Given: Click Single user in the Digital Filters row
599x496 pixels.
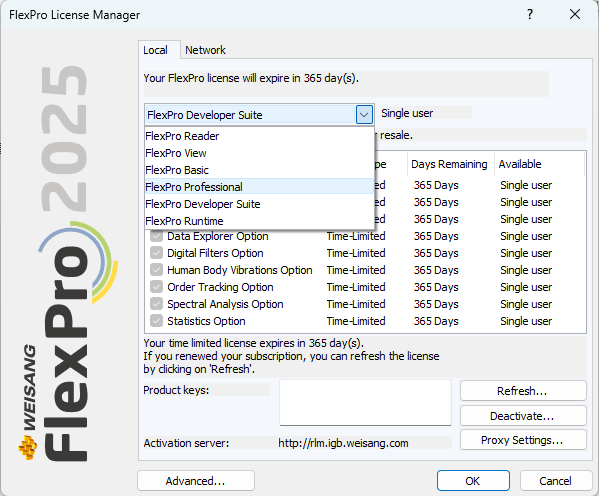Looking at the screenshot, I should [526, 253].
